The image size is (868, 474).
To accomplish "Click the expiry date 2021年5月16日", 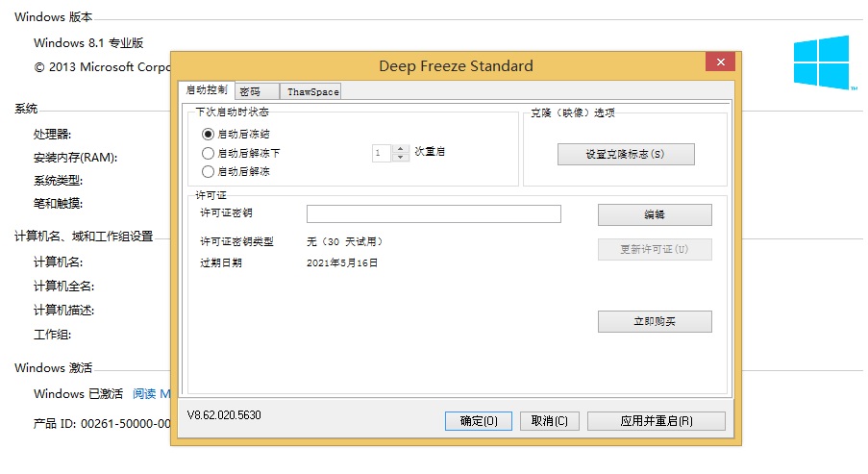I will [x=342, y=263].
